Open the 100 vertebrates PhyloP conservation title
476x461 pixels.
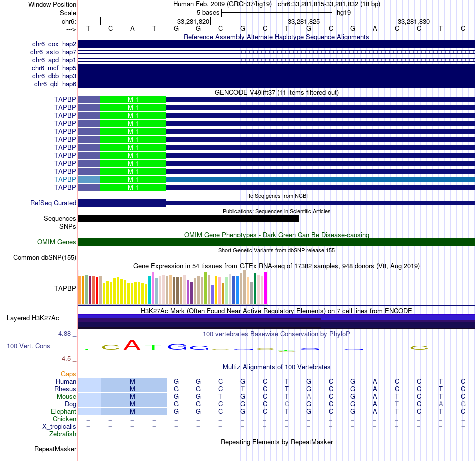coord(277,334)
